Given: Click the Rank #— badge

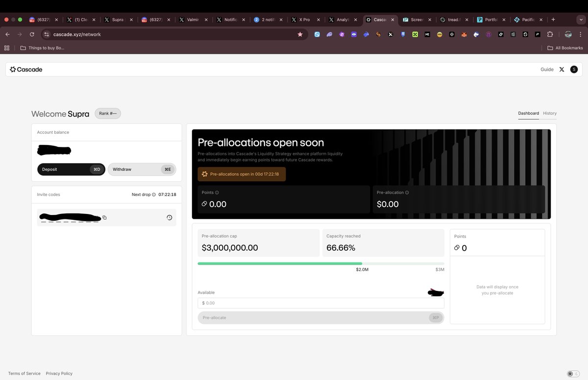Looking at the screenshot, I should pyautogui.click(x=108, y=113).
